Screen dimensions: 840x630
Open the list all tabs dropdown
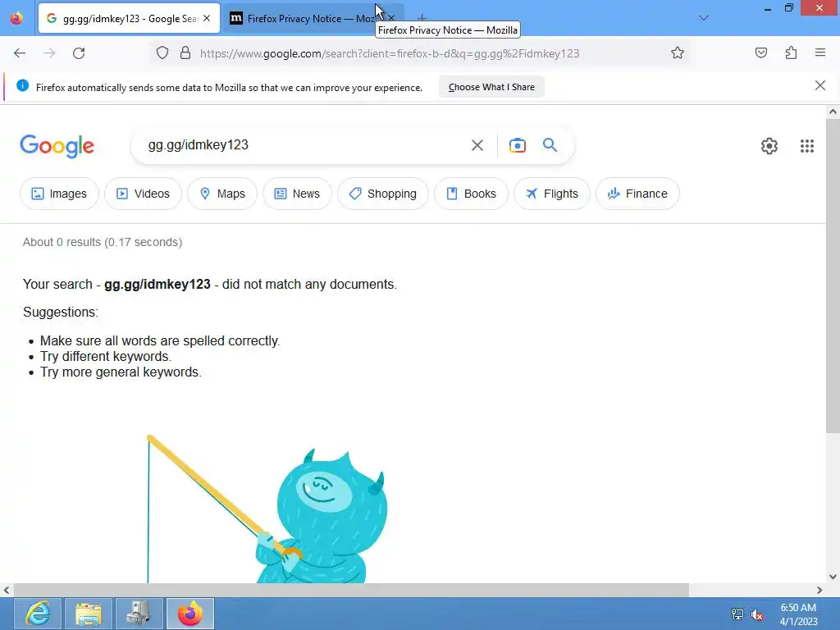point(703,18)
